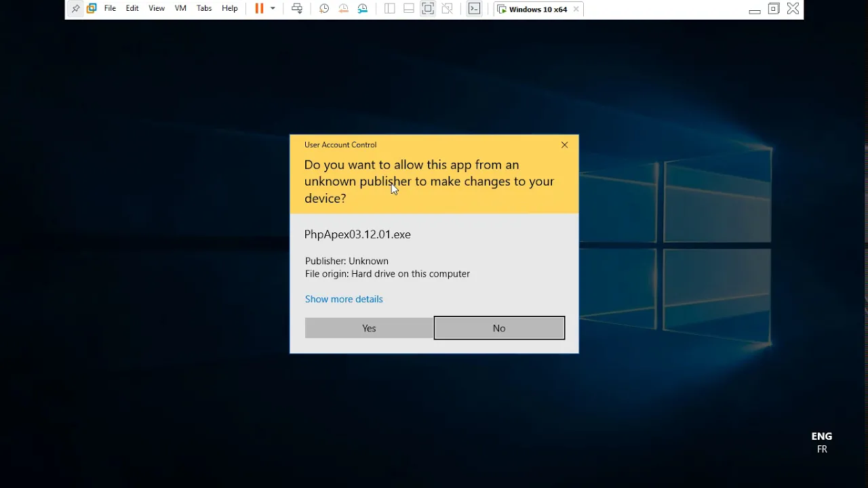Toggle the library sidebar view icon
The width and height of the screenshot is (868, 488).
pos(389,9)
